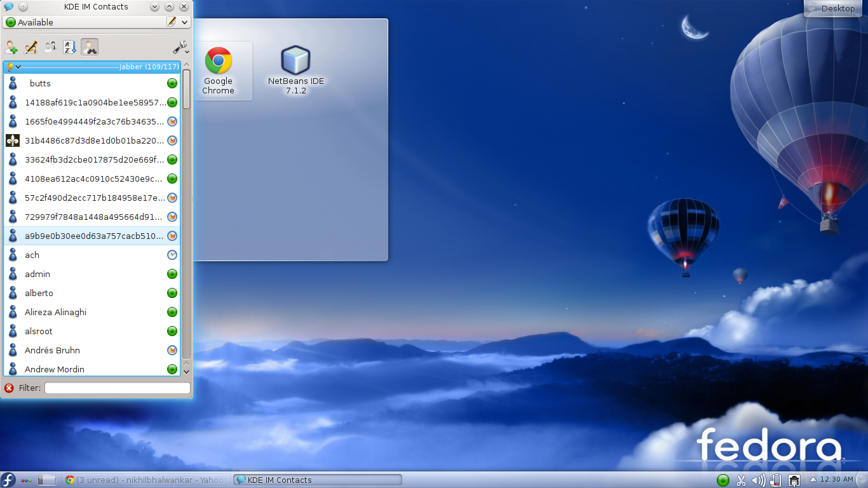Viewport: 868px width, 488px height.
Task: Click the 12:30 AM clock
Action: (x=837, y=480)
